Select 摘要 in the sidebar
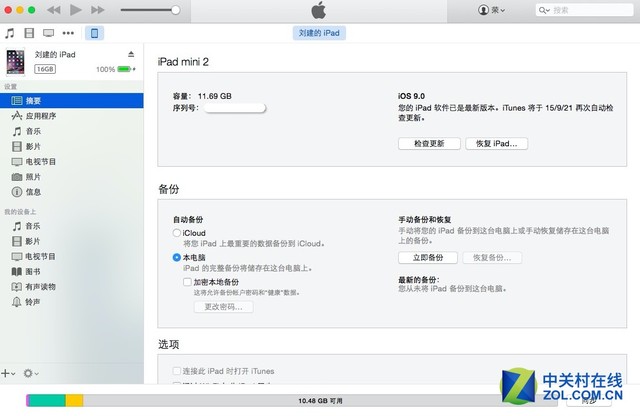Image resolution: width=640 pixels, height=416 pixels. (71, 100)
